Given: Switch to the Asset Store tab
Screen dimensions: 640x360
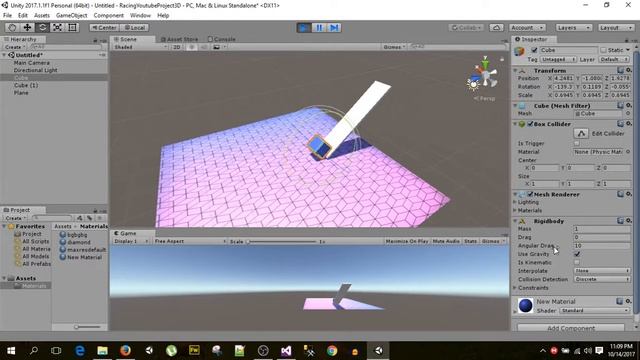Looking at the screenshot, I should pyautogui.click(x=179, y=39).
